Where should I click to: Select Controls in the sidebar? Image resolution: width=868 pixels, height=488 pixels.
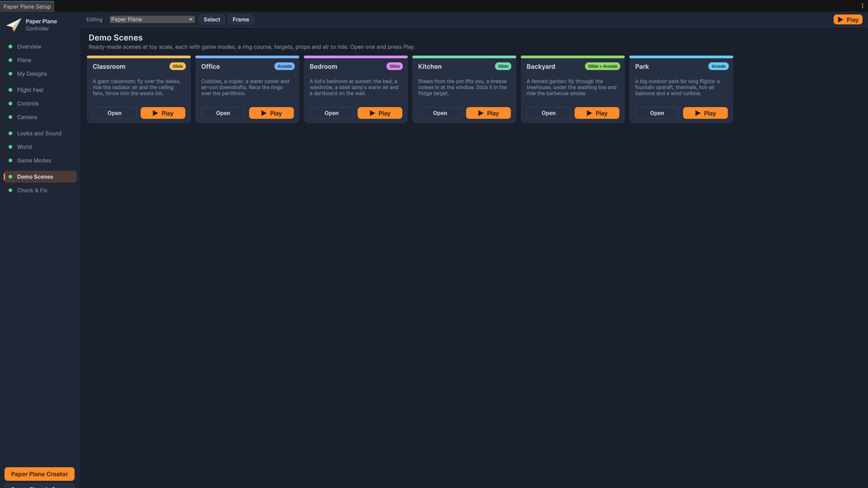(40, 104)
